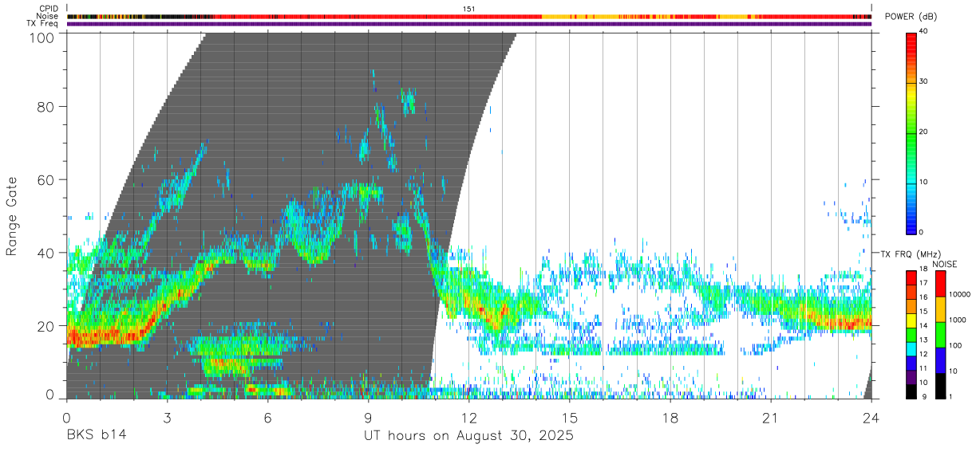This screenshot has height=452, width=980.
Task: Click the UT hours on August 30, 2025 title
Action: pyautogui.click(x=469, y=436)
